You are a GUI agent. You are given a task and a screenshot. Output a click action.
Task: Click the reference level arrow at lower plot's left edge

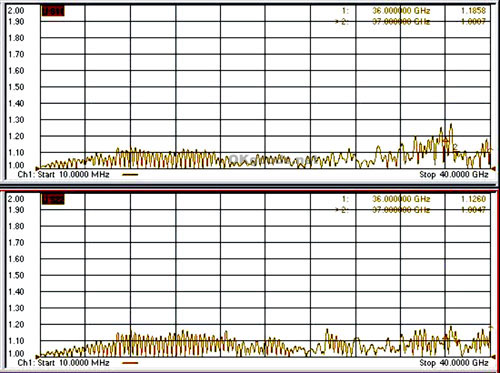[x=37, y=356]
